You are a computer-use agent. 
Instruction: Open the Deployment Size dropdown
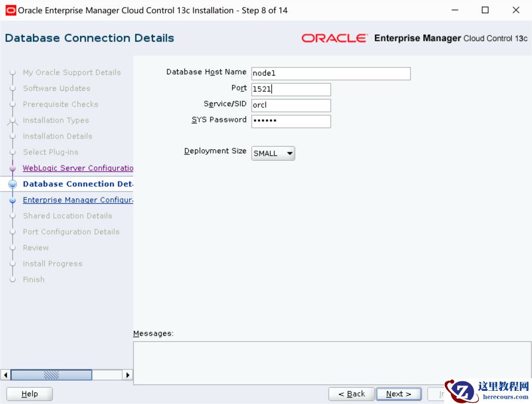pos(273,154)
